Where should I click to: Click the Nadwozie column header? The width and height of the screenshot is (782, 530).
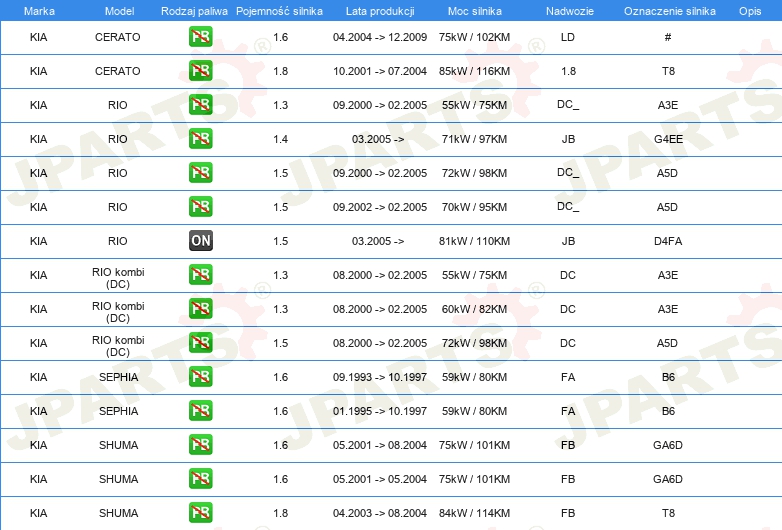coord(570,11)
